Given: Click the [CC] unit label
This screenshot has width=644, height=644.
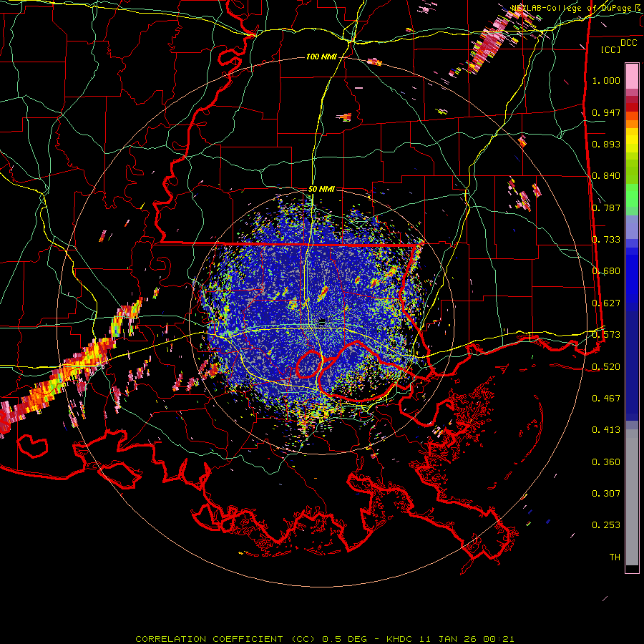Looking at the screenshot, I should [x=610, y=49].
